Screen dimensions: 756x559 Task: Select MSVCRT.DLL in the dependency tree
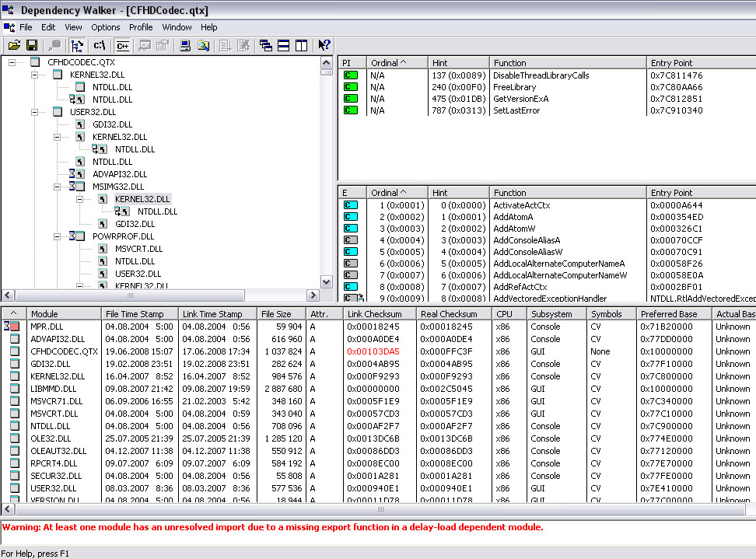pyautogui.click(x=139, y=249)
